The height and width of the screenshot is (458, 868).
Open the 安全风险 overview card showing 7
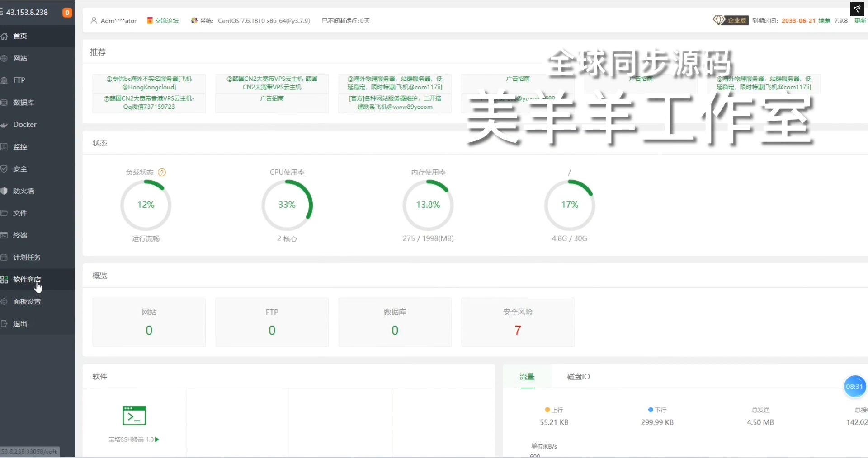(518, 322)
